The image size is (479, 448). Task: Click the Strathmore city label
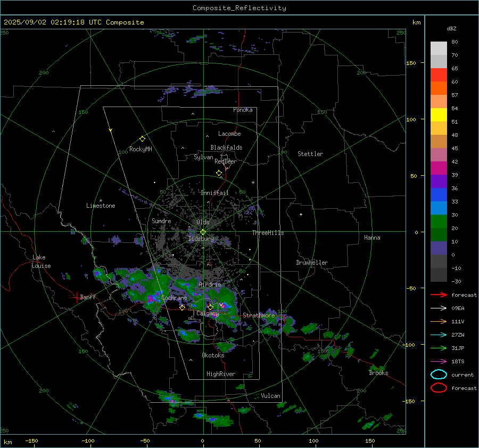[259, 315]
